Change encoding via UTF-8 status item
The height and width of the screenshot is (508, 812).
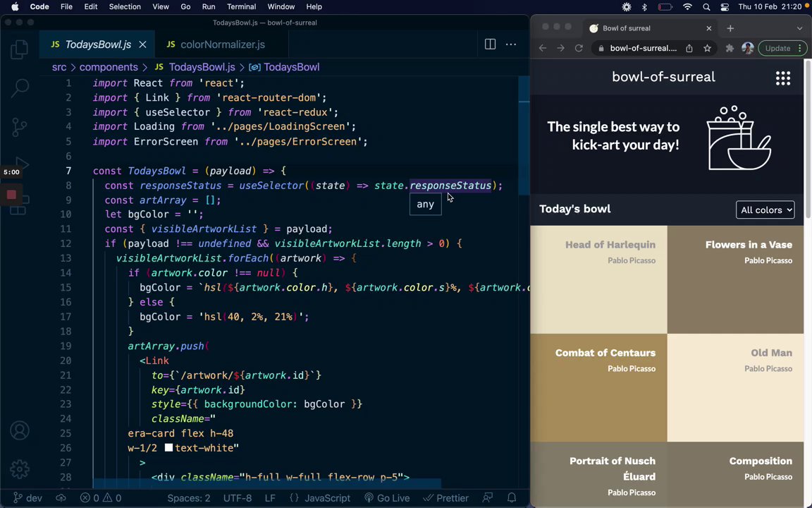[238, 498]
